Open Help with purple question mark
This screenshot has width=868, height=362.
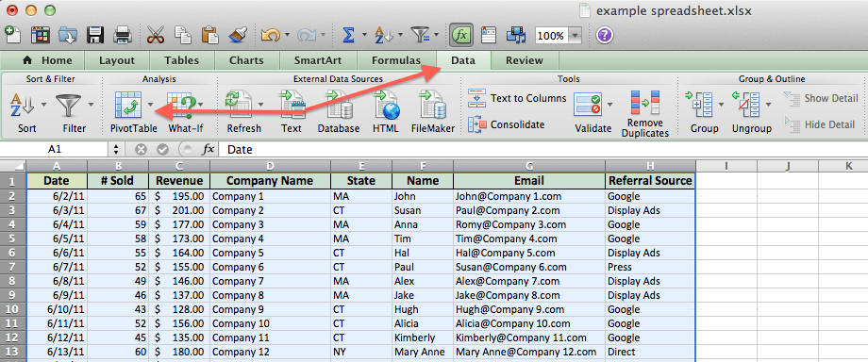[x=605, y=36]
